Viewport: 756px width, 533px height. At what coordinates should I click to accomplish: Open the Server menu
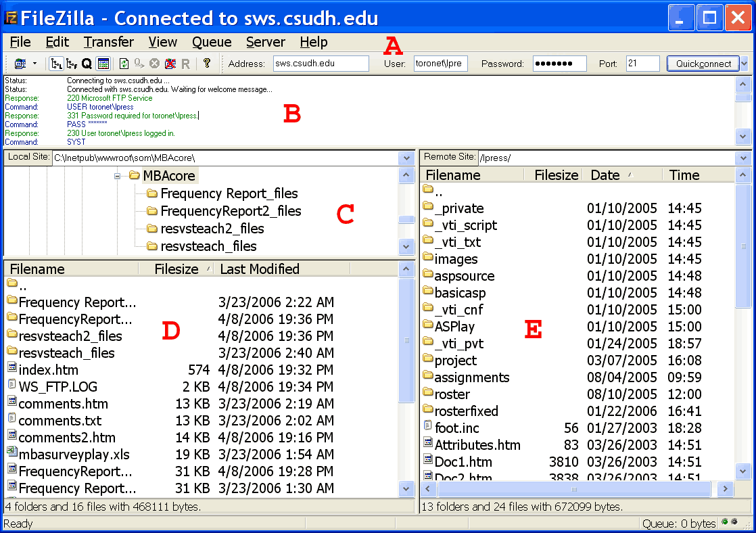click(x=266, y=42)
